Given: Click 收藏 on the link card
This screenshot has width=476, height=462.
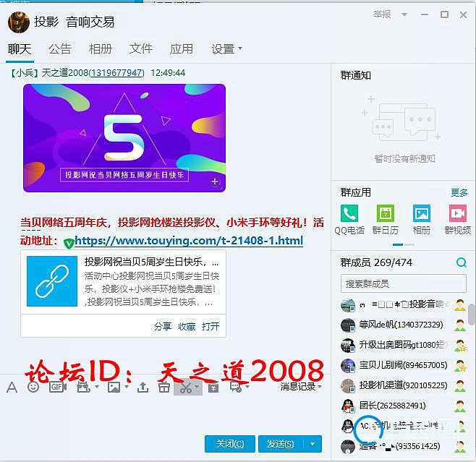Looking at the screenshot, I should point(187,326).
